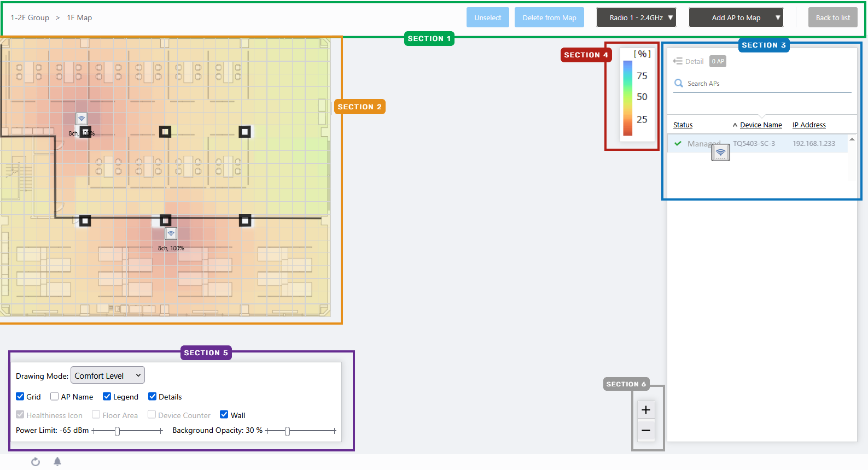The width and height of the screenshot is (868, 470).
Task: Click the refresh icon at bottom left
Action: pos(36,462)
